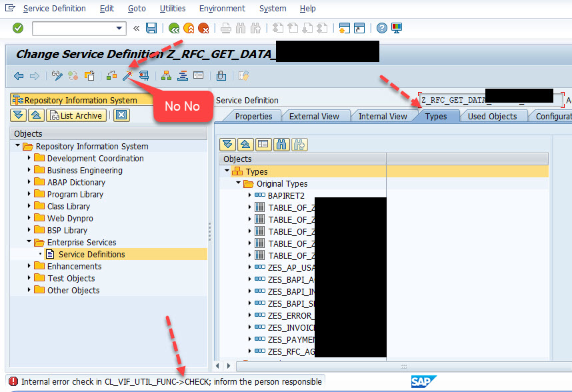Switch to the Types tab
This screenshot has height=392, width=572.
(x=436, y=116)
